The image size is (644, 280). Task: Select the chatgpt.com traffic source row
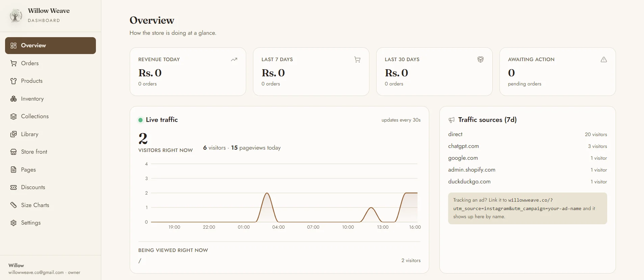527,146
